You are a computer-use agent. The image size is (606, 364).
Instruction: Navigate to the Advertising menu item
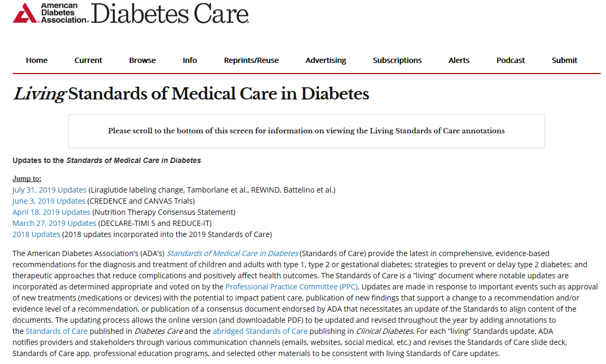point(326,60)
